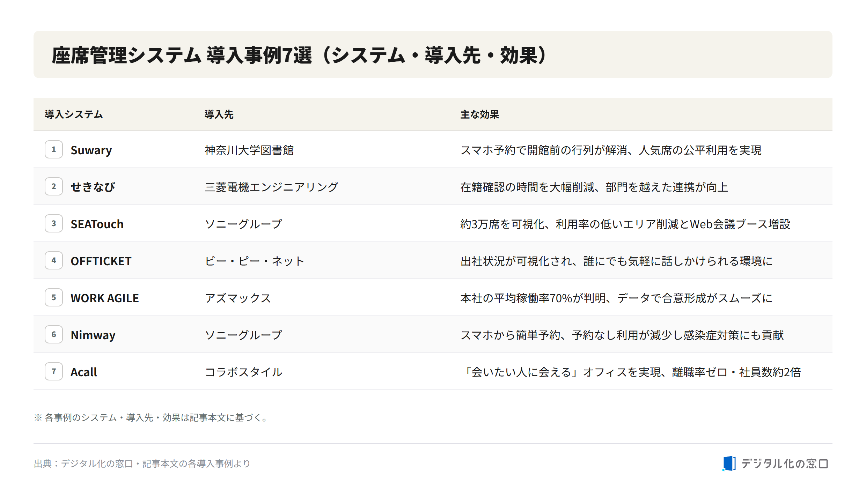This screenshot has height=504, width=866.
Task: Click the number 1 badge beside Suwary
Action: point(54,149)
